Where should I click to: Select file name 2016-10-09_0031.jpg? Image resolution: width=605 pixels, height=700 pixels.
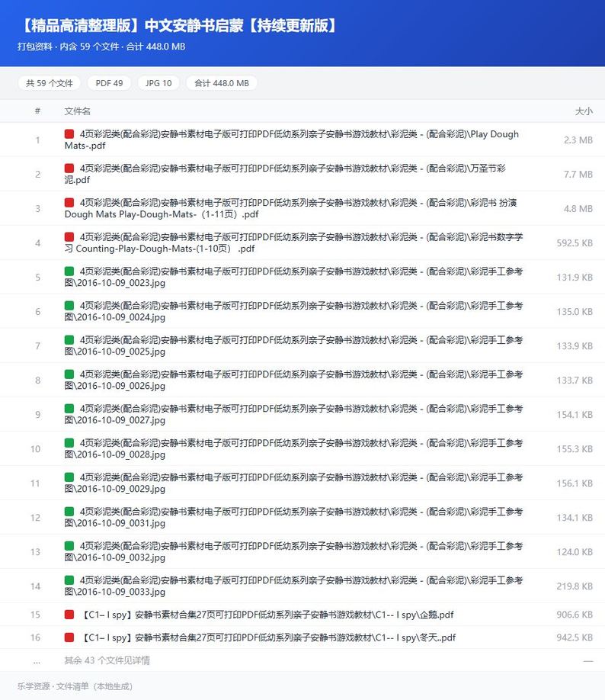pyautogui.click(x=293, y=518)
